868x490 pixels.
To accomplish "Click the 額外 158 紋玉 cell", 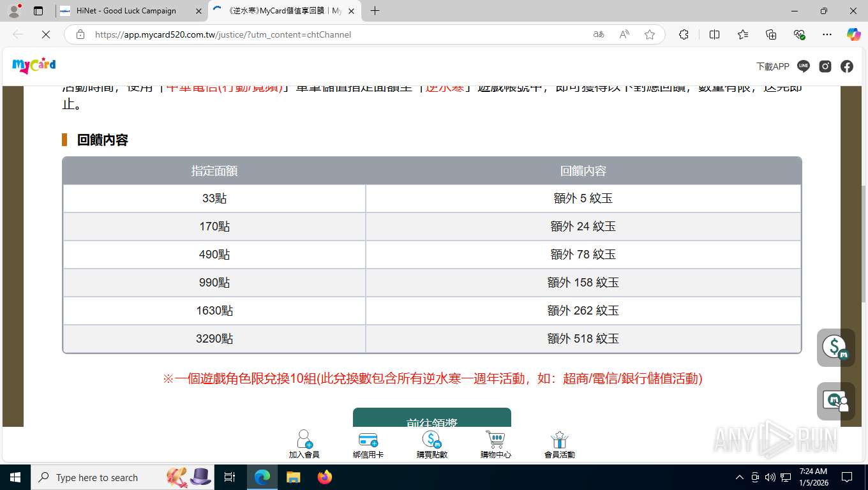I will [x=583, y=283].
